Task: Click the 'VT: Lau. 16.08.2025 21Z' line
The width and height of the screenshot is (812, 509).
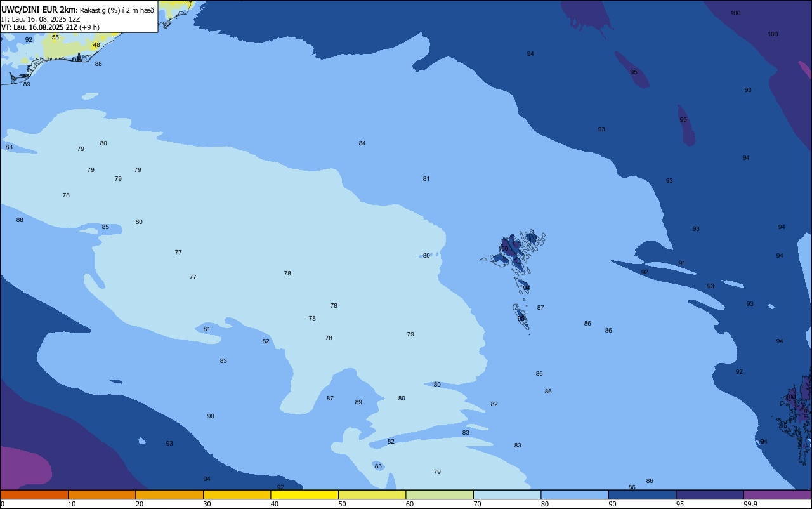Action: pyautogui.click(x=39, y=27)
